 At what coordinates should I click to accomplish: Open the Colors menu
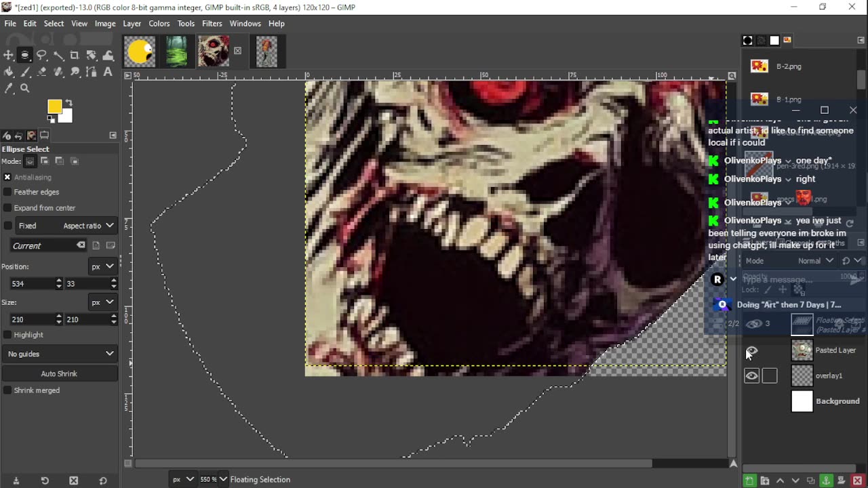[x=159, y=24]
